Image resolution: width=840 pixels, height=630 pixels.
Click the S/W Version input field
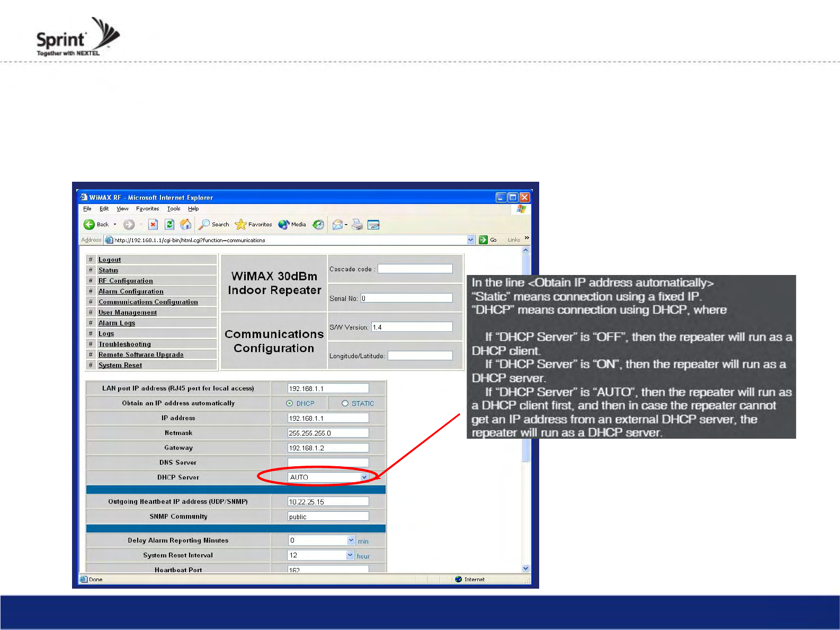[x=412, y=327]
